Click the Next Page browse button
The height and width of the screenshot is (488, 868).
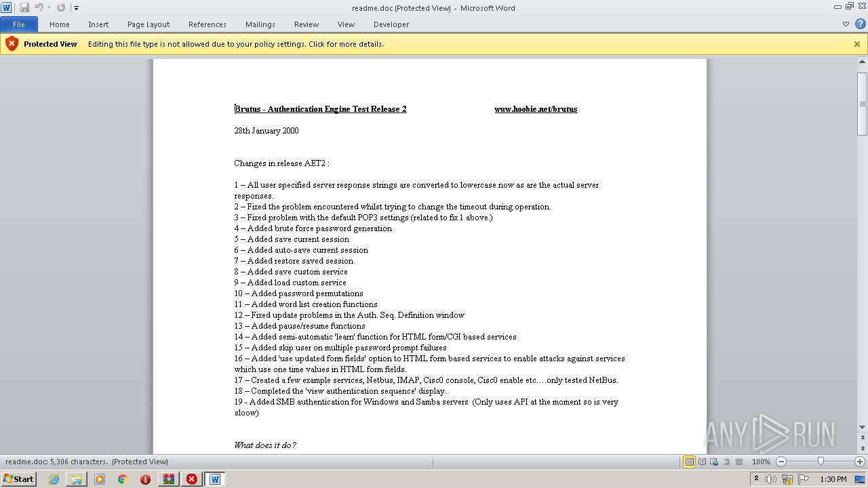point(863,449)
